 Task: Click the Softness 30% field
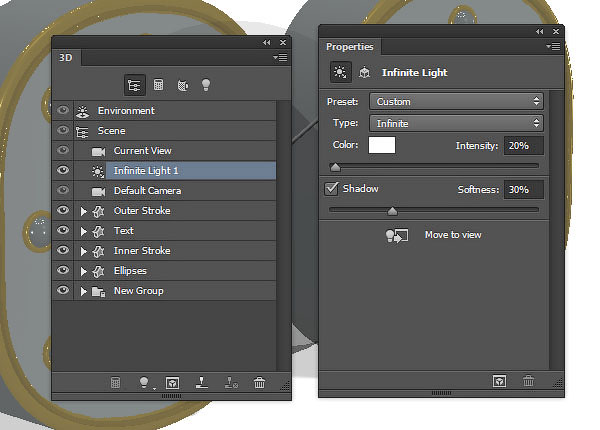tap(523, 190)
